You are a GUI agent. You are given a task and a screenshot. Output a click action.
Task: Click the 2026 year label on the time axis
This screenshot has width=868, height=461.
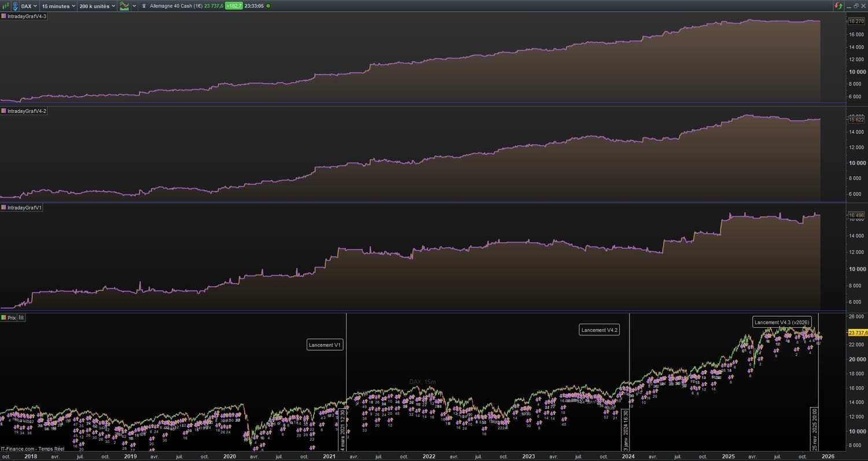pyautogui.click(x=827, y=456)
